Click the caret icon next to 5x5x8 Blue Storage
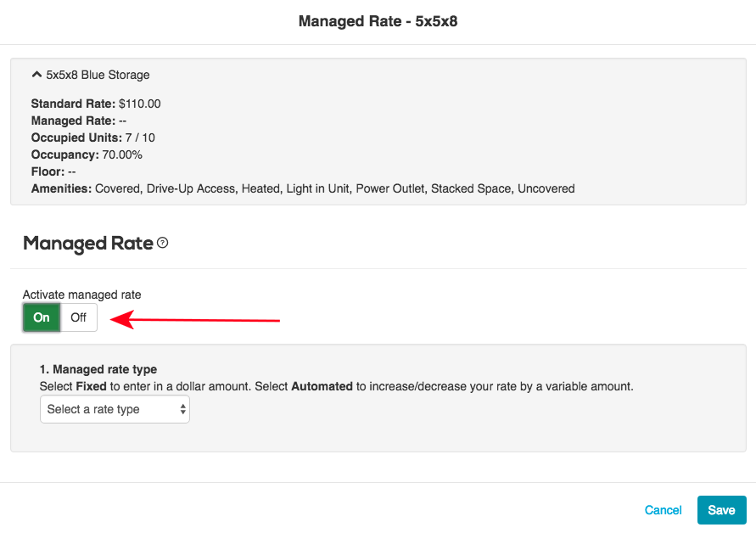This screenshot has height=533, width=756. point(36,75)
